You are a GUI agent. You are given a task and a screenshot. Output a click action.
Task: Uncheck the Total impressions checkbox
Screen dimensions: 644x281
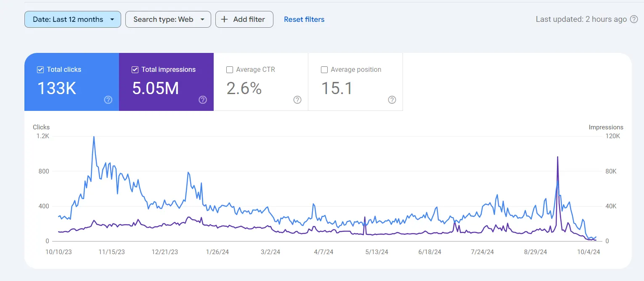(x=135, y=70)
